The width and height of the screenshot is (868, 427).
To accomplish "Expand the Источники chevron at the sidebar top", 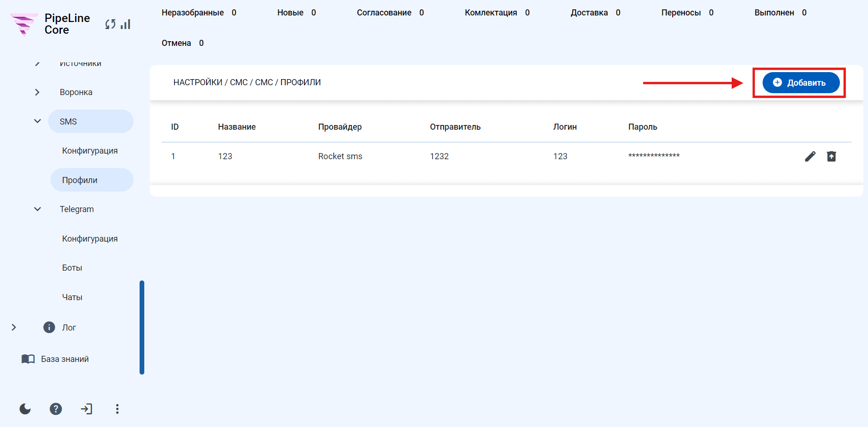I will pyautogui.click(x=37, y=64).
